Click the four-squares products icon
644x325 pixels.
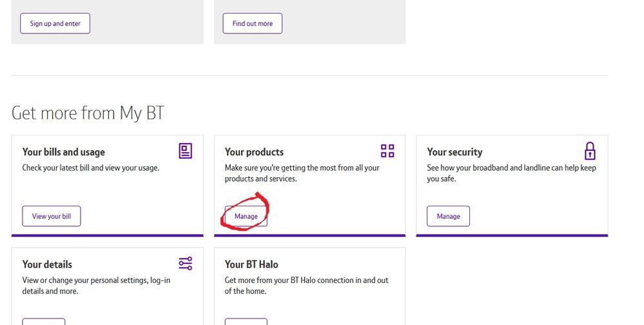(x=387, y=151)
